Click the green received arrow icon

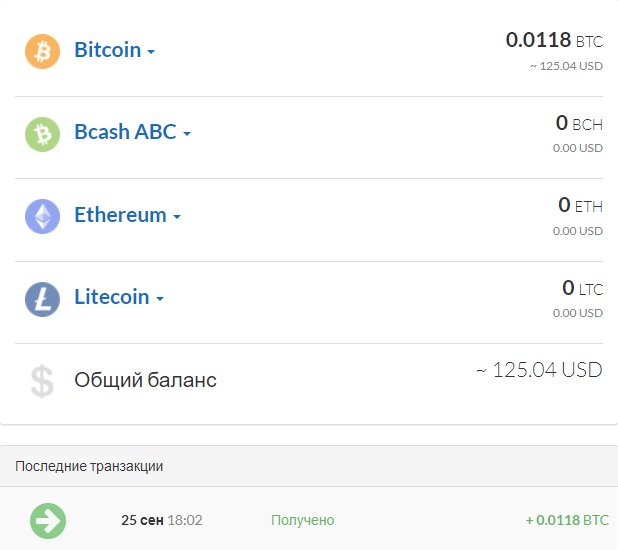pyautogui.click(x=47, y=520)
